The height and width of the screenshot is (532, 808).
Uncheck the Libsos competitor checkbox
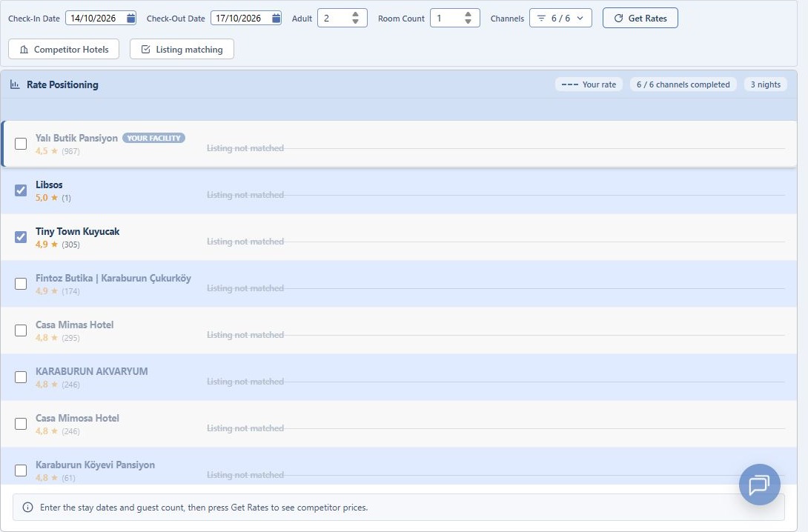click(x=21, y=190)
